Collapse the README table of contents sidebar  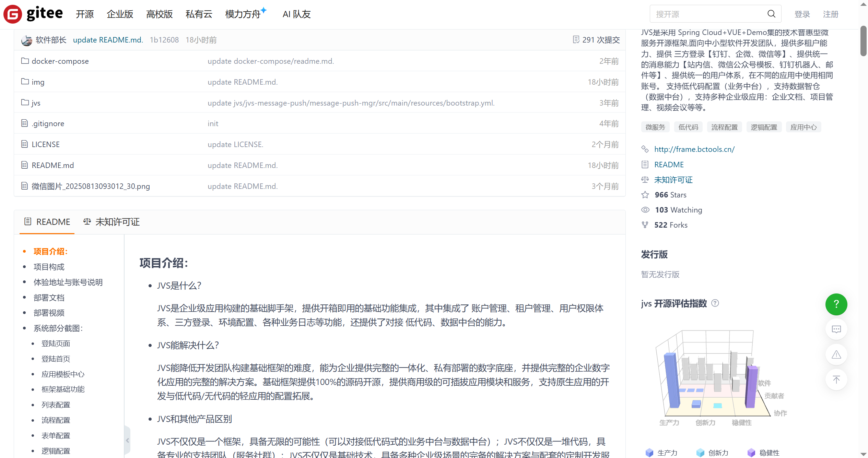pyautogui.click(x=127, y=440)
